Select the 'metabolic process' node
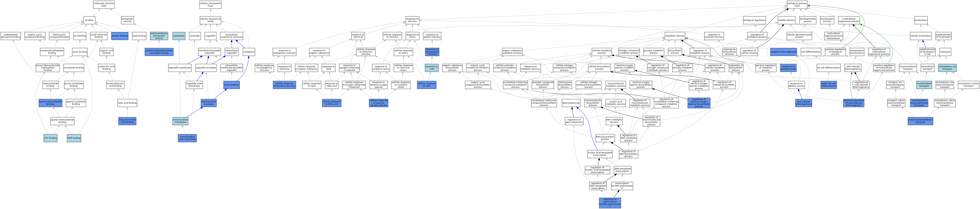Image resolution: width=980 pixels, height=209 pixels. tap(675, 36)
